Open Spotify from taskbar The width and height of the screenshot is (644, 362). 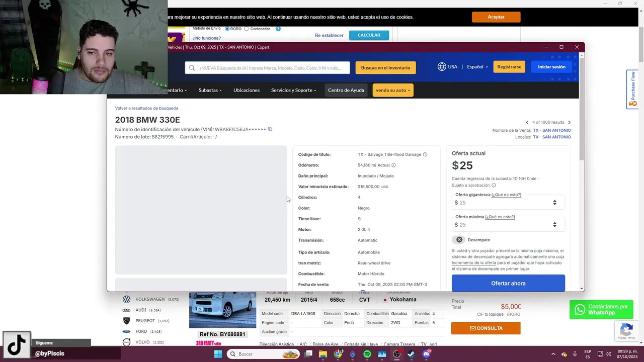pyautogui.click(x=367, y=354)
